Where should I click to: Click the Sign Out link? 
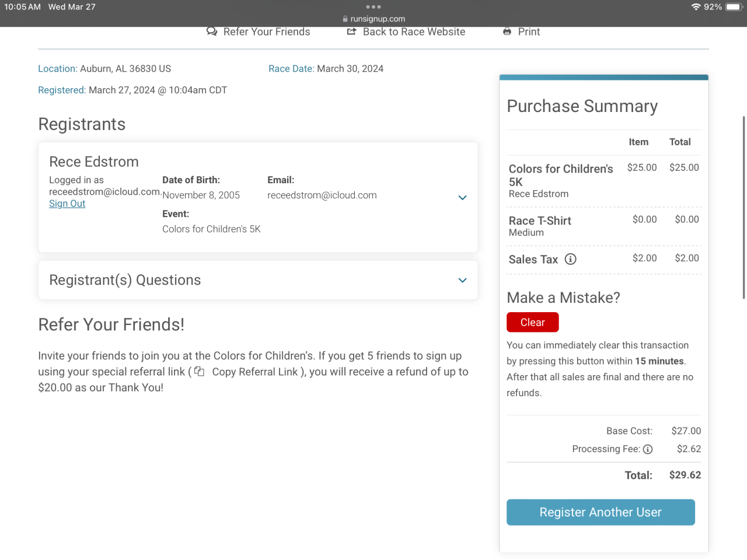[x=67, y=204]
